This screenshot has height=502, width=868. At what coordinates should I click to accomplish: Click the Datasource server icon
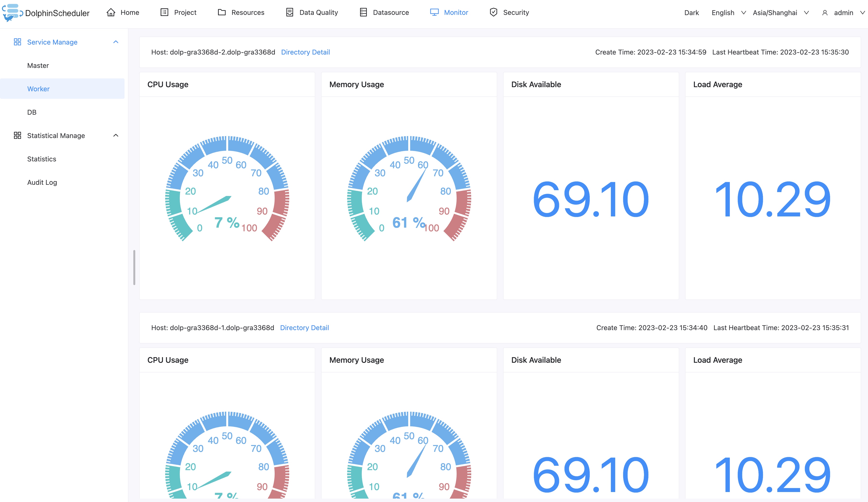pyautogui.click(x=363, y=12)
